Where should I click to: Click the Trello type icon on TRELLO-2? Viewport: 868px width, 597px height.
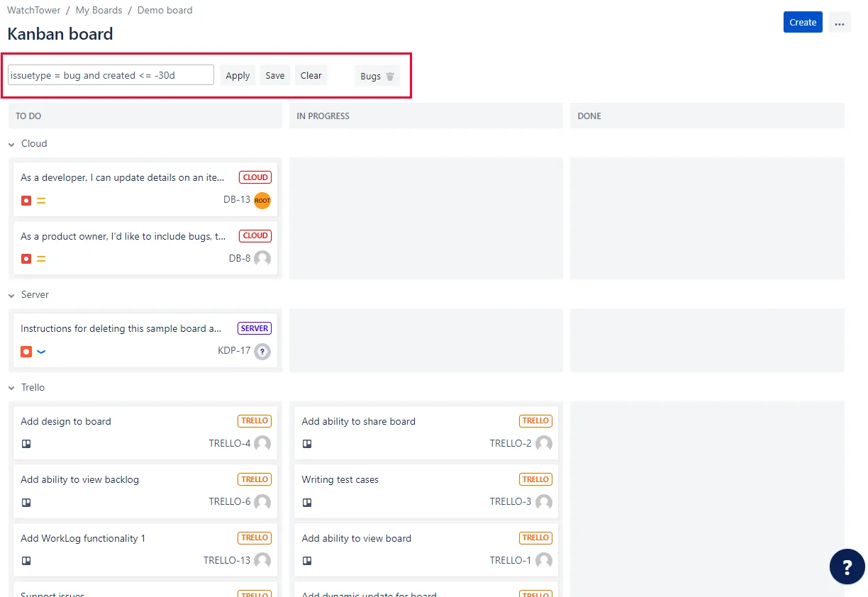[x=307, y=444]
